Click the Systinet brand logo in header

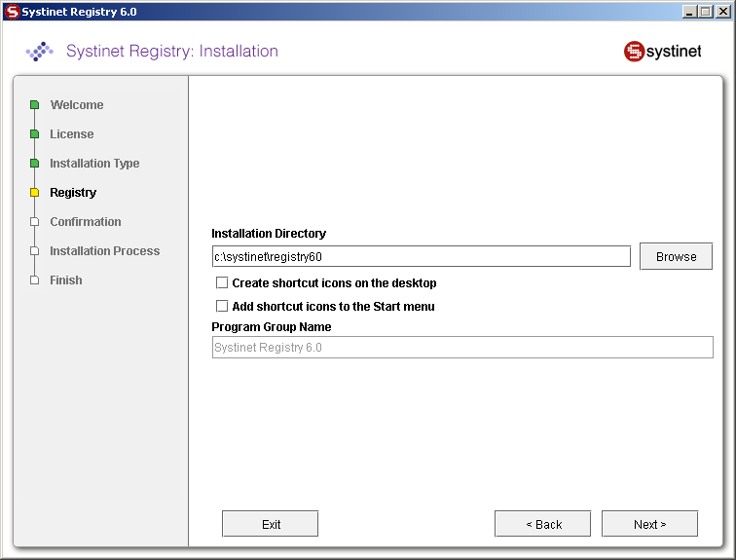(662, 52)
